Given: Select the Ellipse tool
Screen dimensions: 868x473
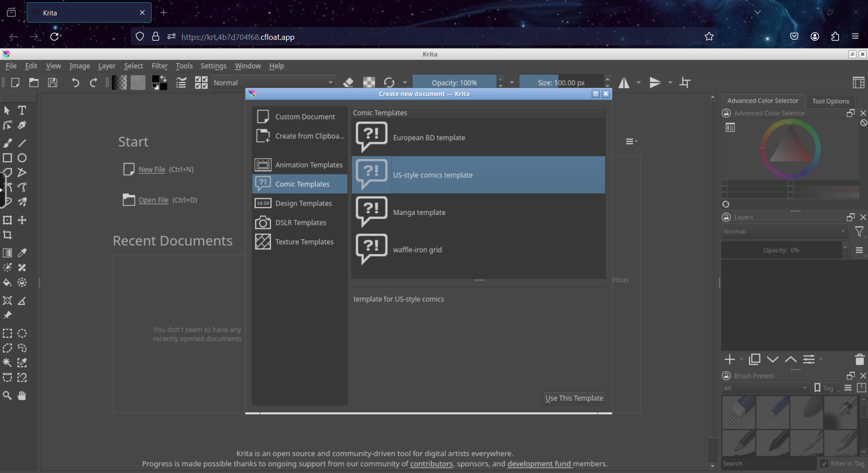Looking at the screenshot, I should [22, 158].
